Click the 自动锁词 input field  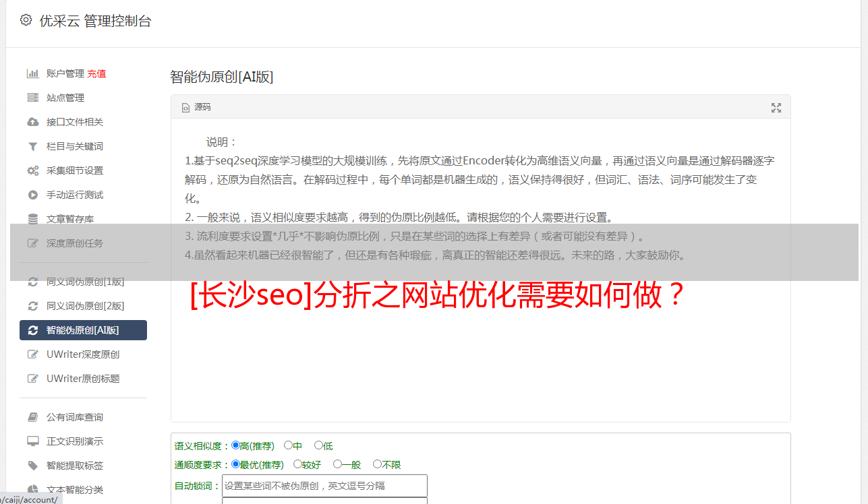[324, 486]
